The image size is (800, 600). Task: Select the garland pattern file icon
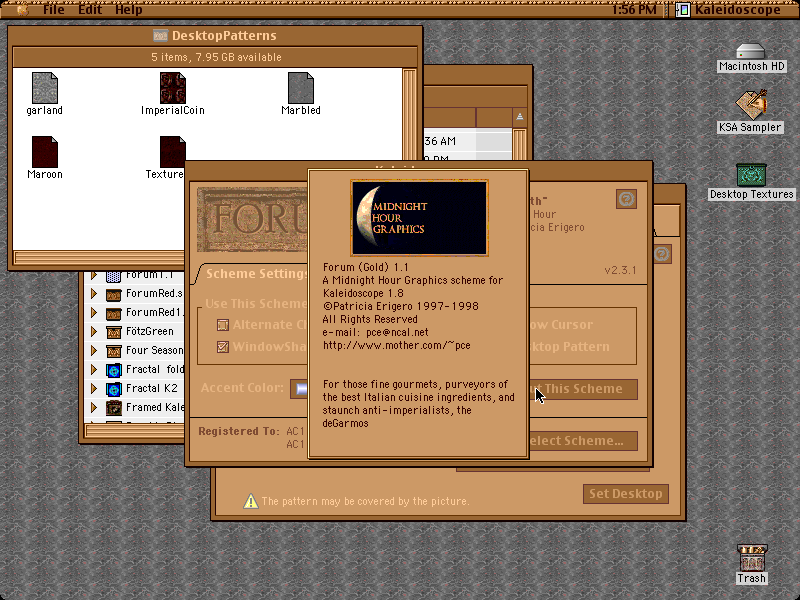point(44,88)
